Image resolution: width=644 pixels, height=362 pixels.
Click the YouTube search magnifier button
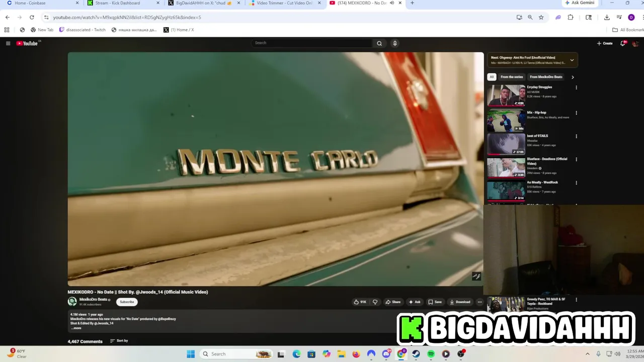point(379,43)
